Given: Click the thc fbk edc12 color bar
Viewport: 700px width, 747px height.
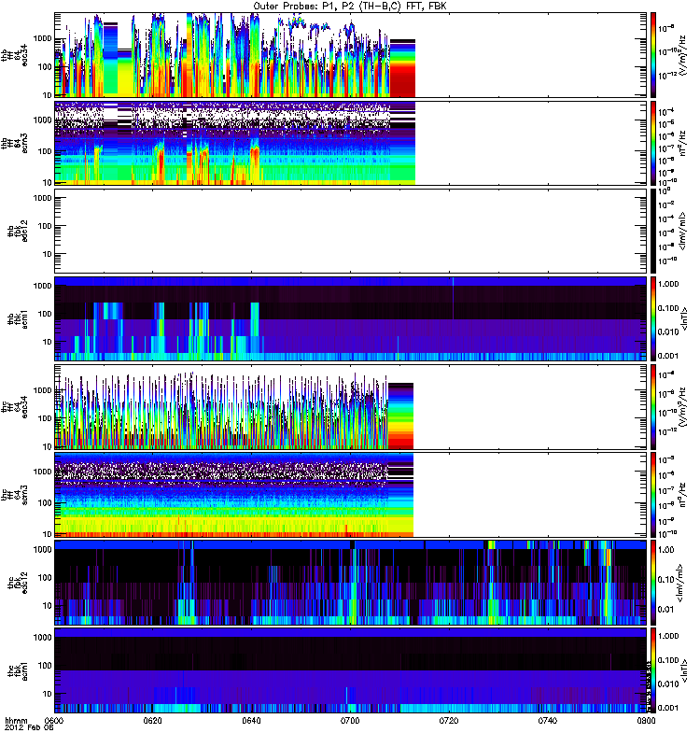Looking at the screenshot, I should pos(655,582).
